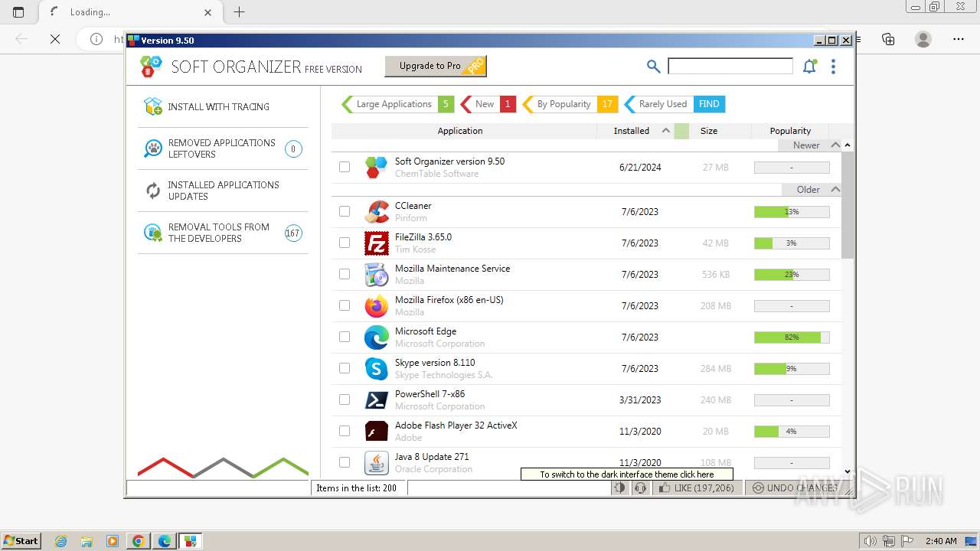The height and width of the screenshot is (551, 980).
Task: Click Microsoft Edge popularity bar 82%
Action: tap(792, 337)
